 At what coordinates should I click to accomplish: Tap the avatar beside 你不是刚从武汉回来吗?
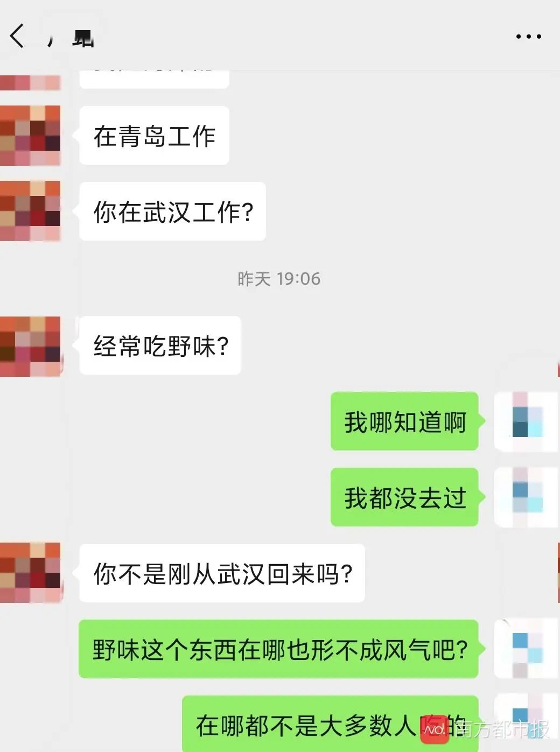pyautogui.click(x=31, y=573)
